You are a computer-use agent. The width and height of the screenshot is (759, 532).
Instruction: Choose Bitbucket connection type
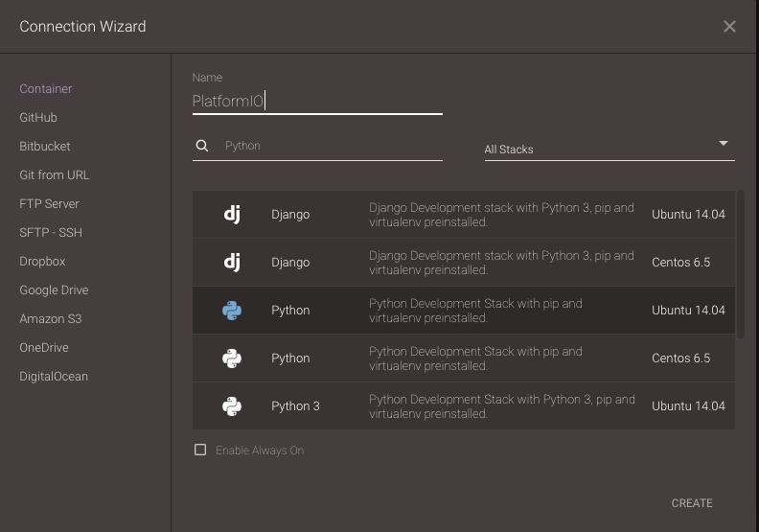[44, 147]
